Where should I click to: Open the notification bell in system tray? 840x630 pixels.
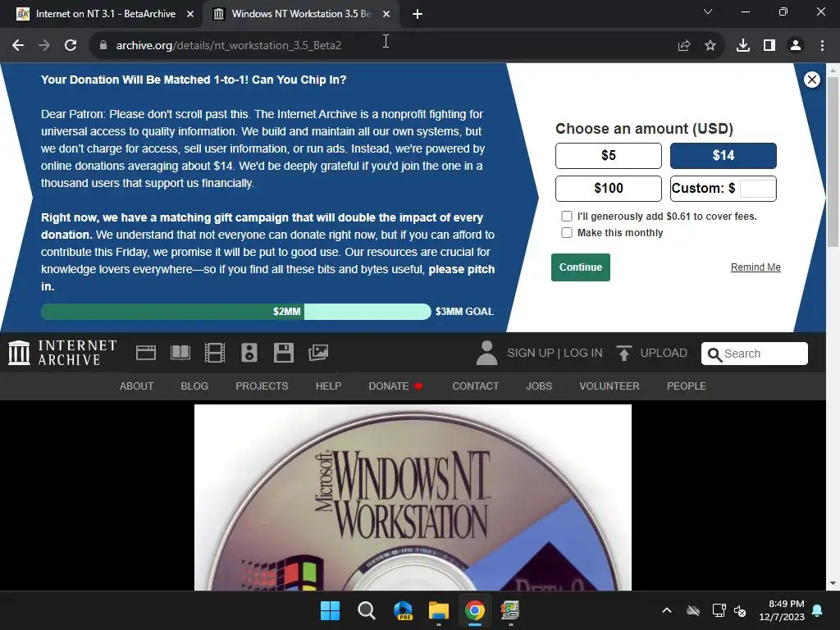pos(818,610)
